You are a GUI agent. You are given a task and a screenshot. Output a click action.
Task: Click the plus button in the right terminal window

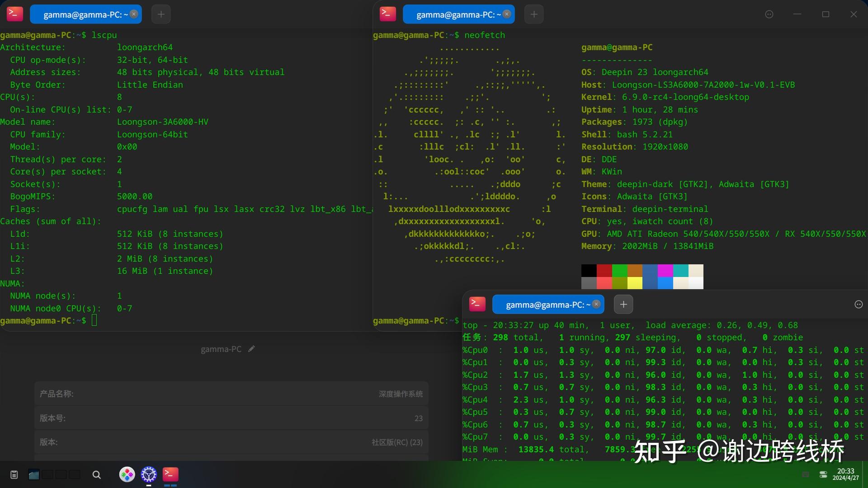pos(533,14)
